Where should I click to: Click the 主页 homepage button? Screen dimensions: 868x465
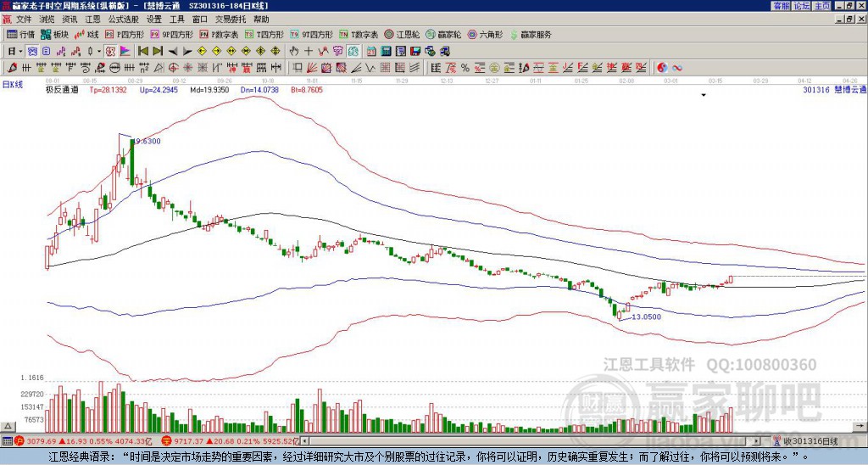(x=822, y=6)
